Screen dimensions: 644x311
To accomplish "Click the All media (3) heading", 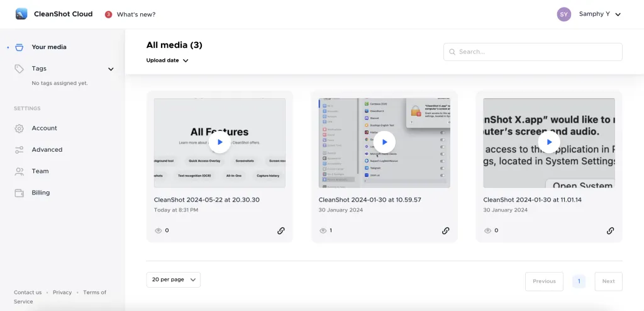I will click(174, 45).
